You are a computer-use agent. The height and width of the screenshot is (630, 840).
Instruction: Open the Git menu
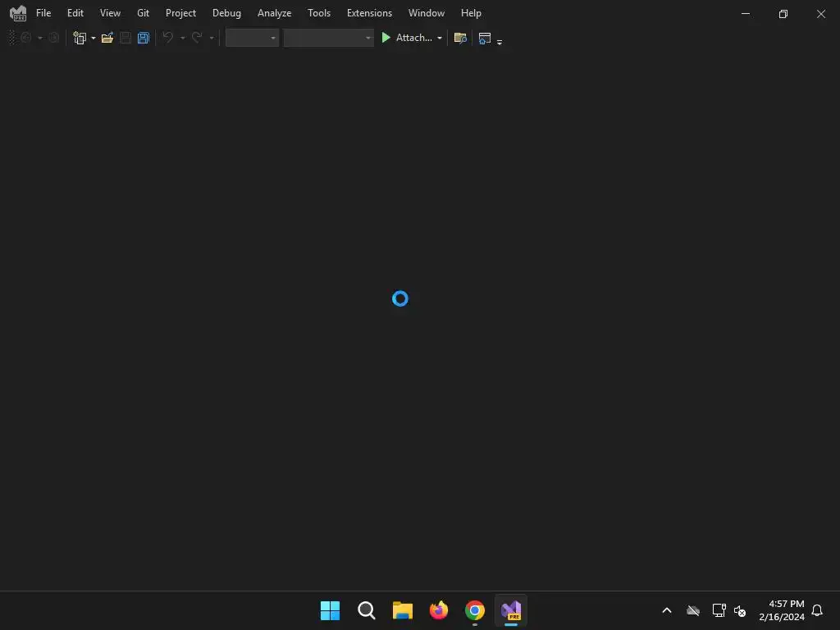143,13
